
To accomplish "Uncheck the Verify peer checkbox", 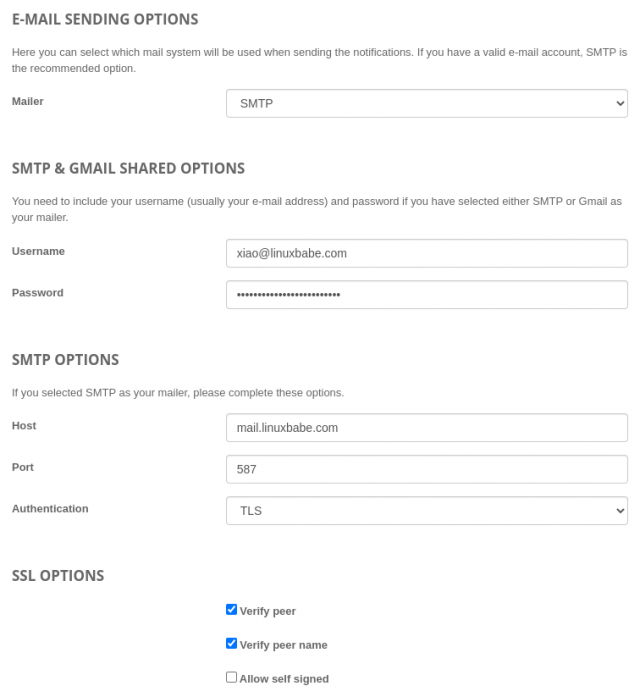I will pos(232,610).
